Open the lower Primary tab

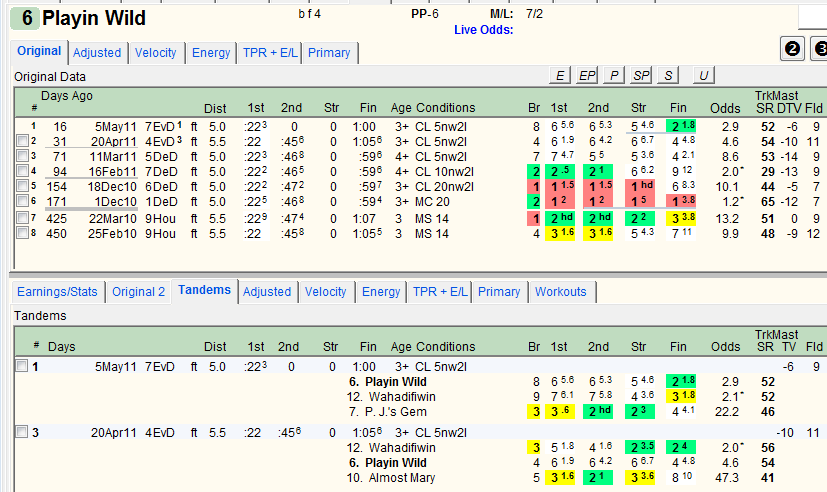coord(499,292)
